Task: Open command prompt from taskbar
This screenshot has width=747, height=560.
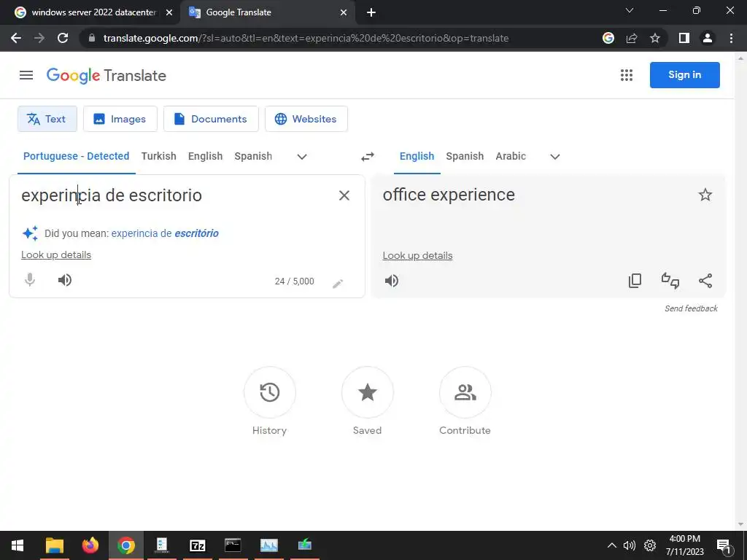Action: pos(233,545)
